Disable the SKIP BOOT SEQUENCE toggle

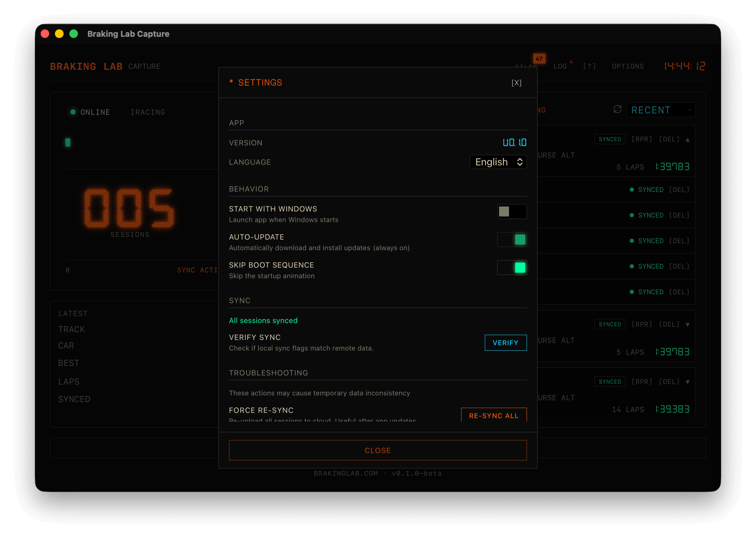tap(512, 267)
